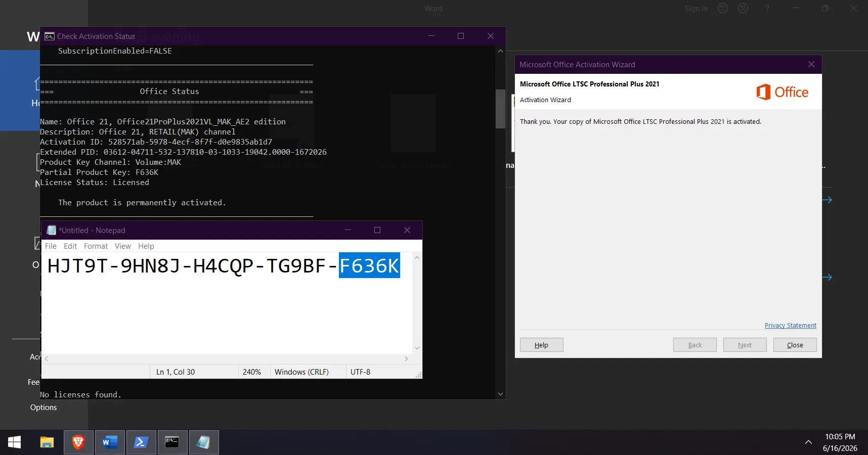
Task: Click Windows (CRLF) in Notepad status bar
Action: pos(301,372)
